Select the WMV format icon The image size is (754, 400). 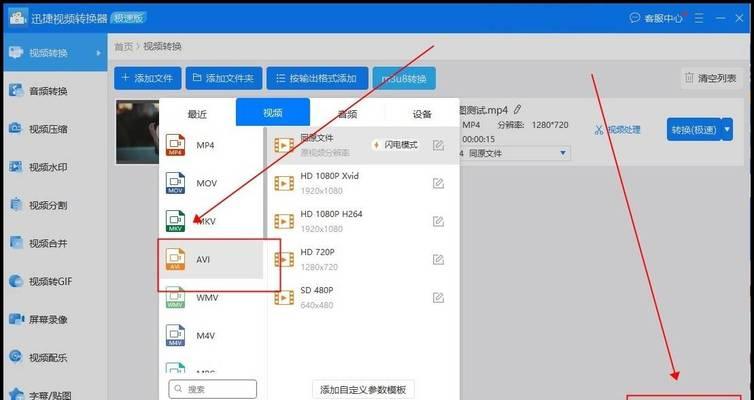[x=176, y=297]
